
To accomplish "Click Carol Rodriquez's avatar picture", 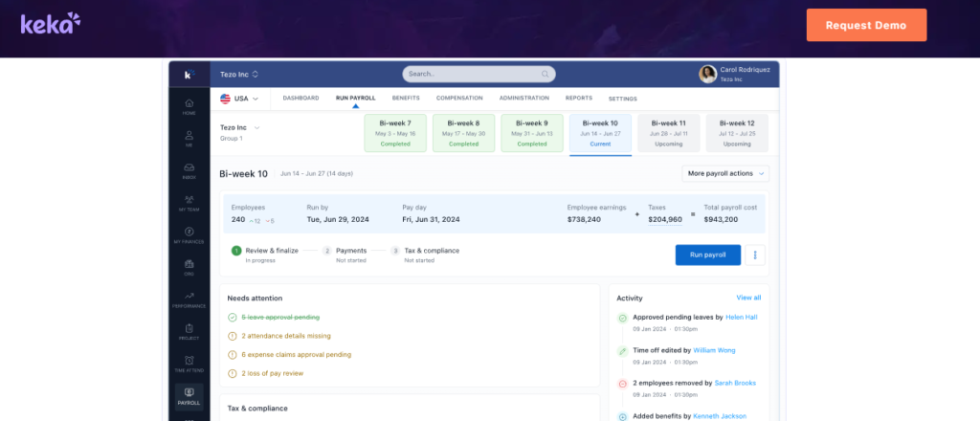I will click(x=707, y=75).
